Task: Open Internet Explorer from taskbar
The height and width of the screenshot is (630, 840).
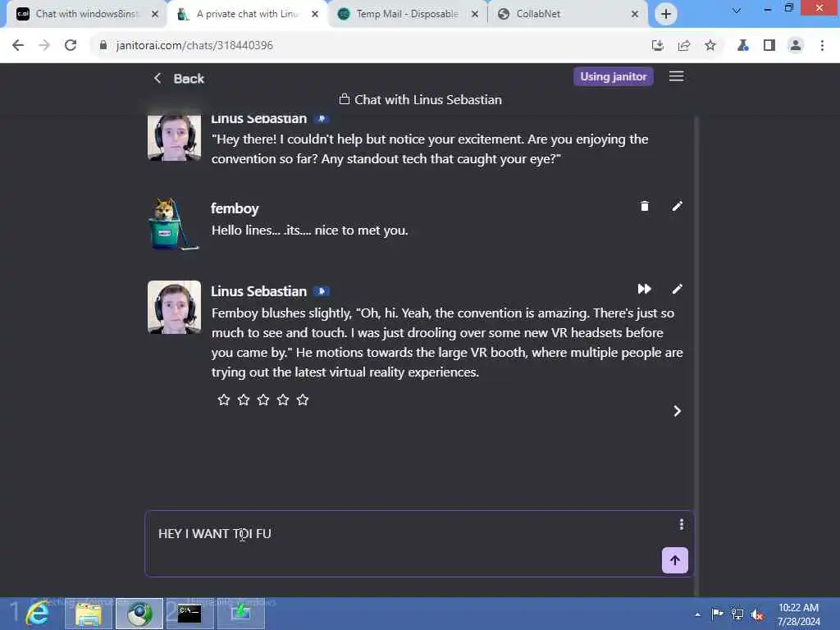Action: 38,614
